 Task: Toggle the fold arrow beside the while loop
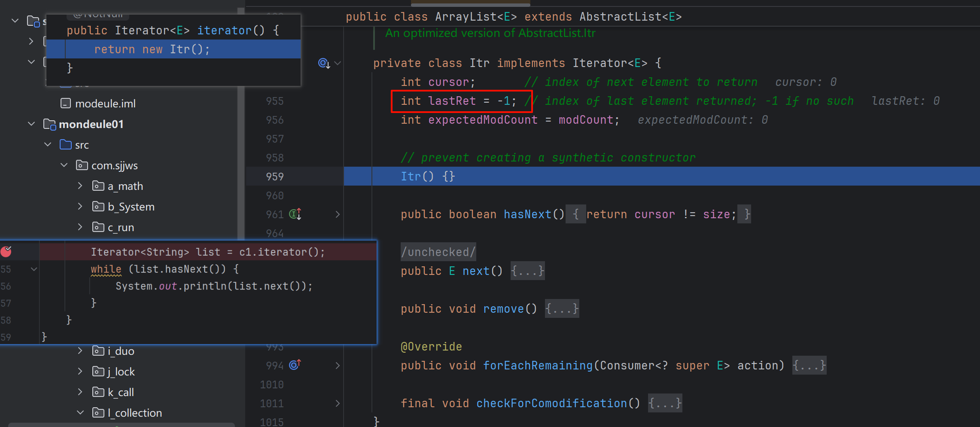(x=34, y=269)
